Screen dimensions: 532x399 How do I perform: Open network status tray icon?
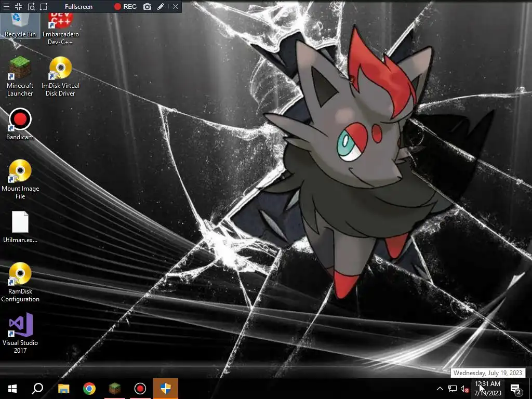tap(453, 389)
